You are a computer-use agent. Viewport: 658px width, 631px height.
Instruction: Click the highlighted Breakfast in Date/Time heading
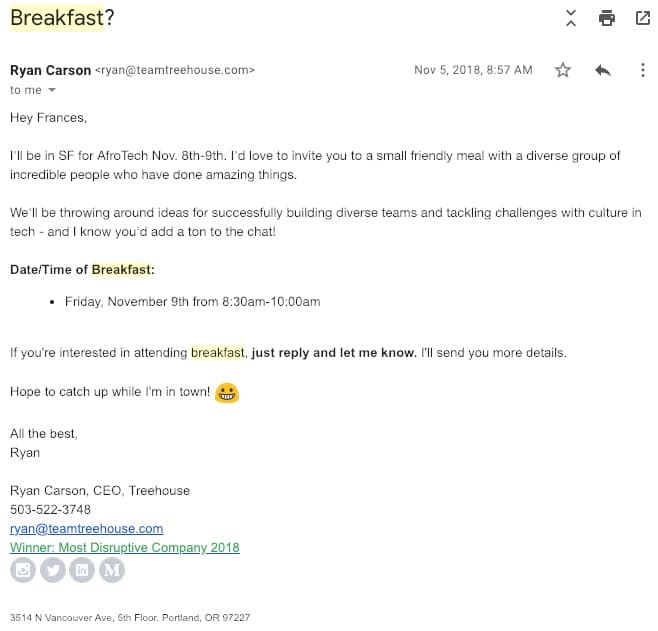click(x=121, y=269)
